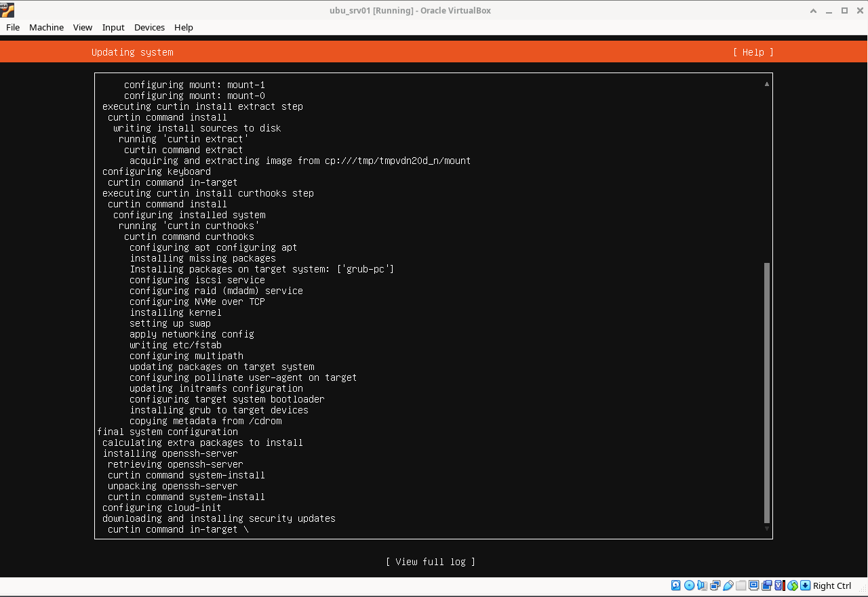Click the USB devices status icon
The image size is (868, 597).
pyautogui.click(x=728, y=585)
